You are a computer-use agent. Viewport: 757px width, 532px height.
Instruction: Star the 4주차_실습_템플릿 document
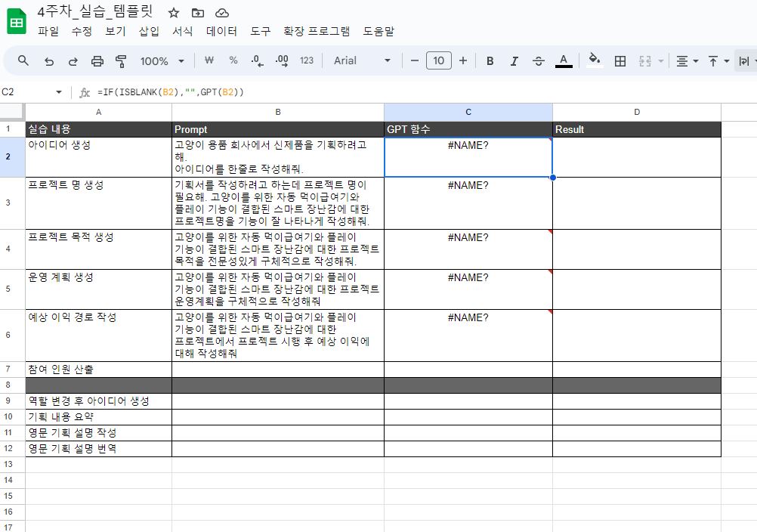click(x=174, y=13)
